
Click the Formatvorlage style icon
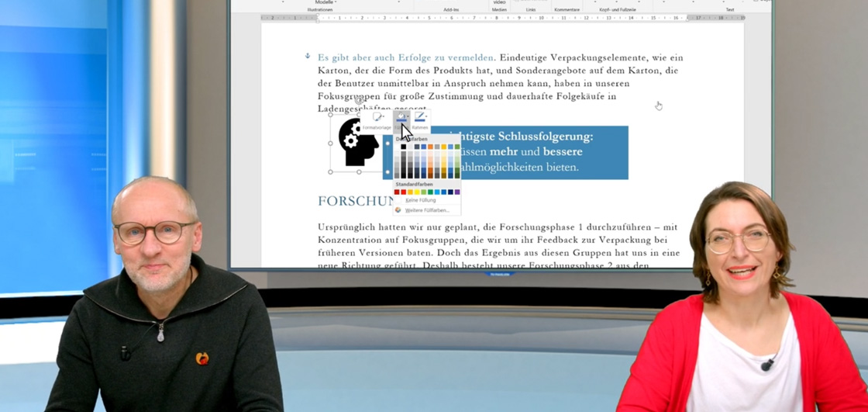click(x=376, y=117)
